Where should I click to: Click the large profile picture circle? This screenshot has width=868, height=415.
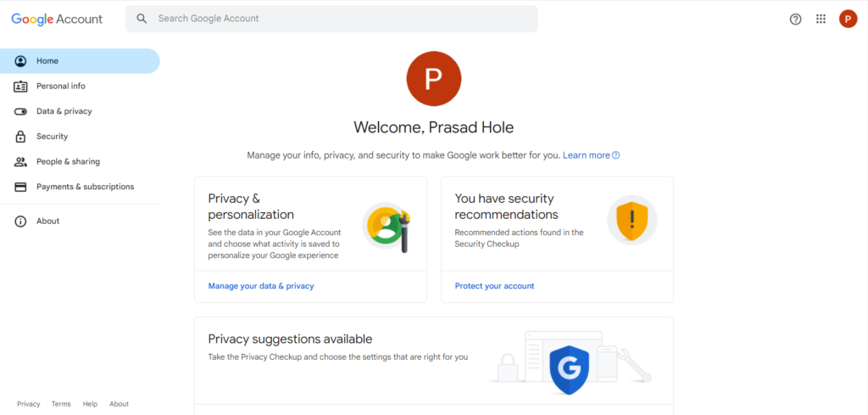coord(434,78)
